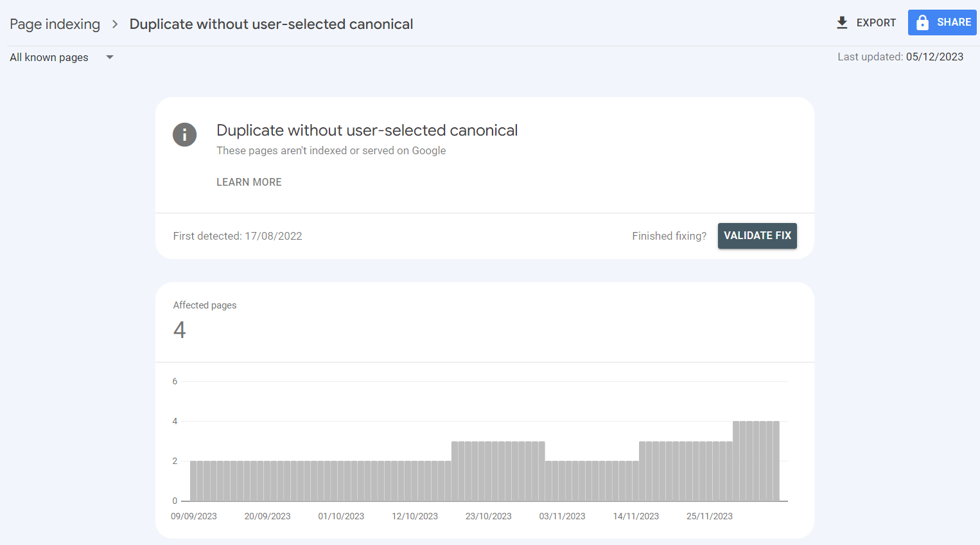980x545 pixels.
Task: Click the 09/09/2023 axis label
Action: pyautogui.click(x=193, y=515)
